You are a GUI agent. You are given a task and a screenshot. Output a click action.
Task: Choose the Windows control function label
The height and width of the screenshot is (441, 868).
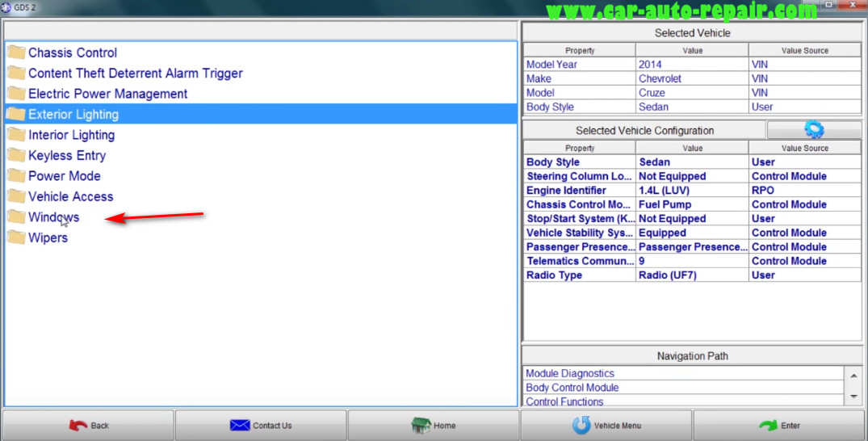pyautogui.click(x=54, y=216)
